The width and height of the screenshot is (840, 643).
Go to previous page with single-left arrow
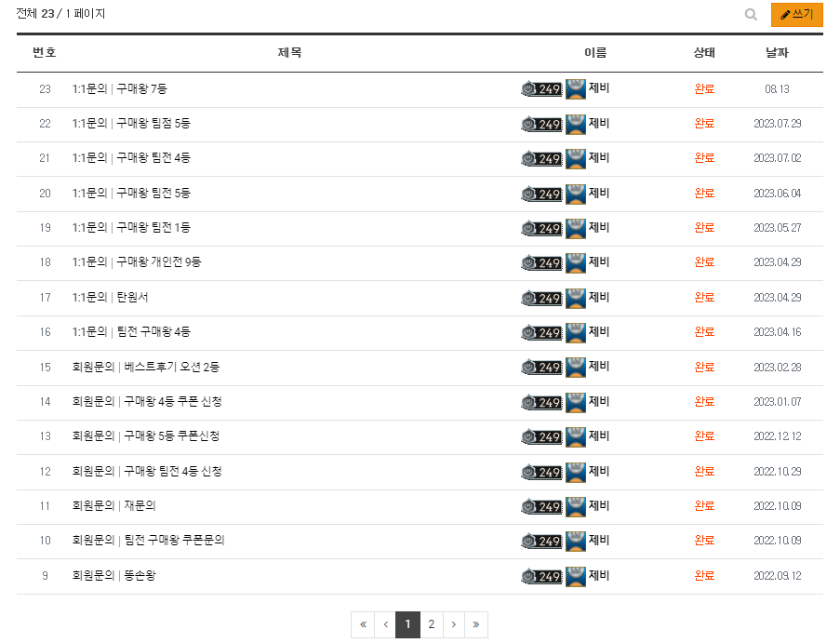[x=385, y=624]
